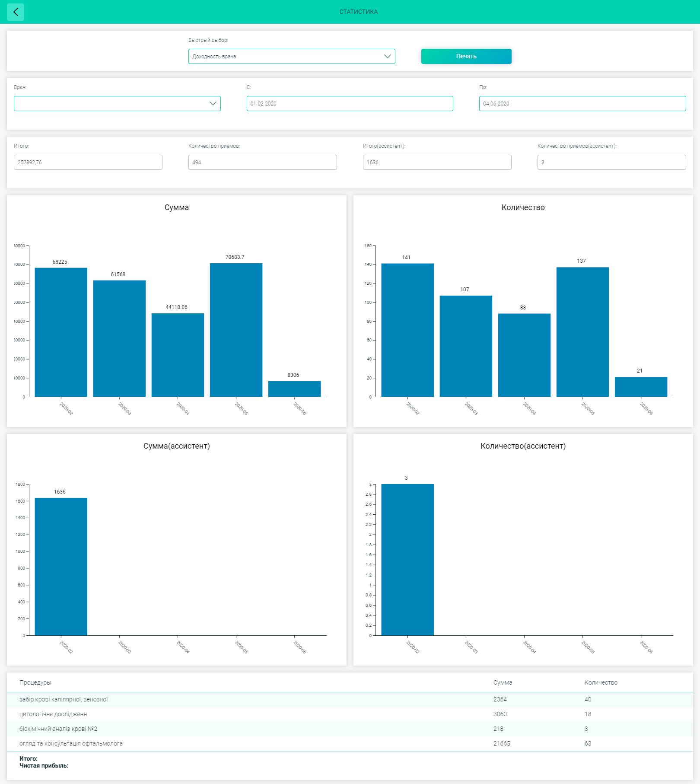Viewport: 700px width, 784px height.
Task: Select the start date field 01-02-2020
Action: (x=350, y=103)
